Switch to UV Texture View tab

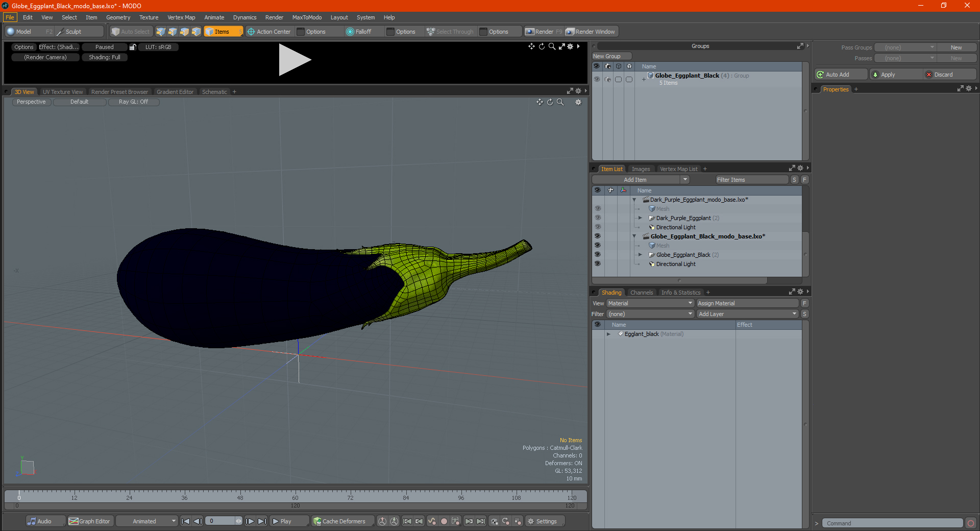[63, 92]
